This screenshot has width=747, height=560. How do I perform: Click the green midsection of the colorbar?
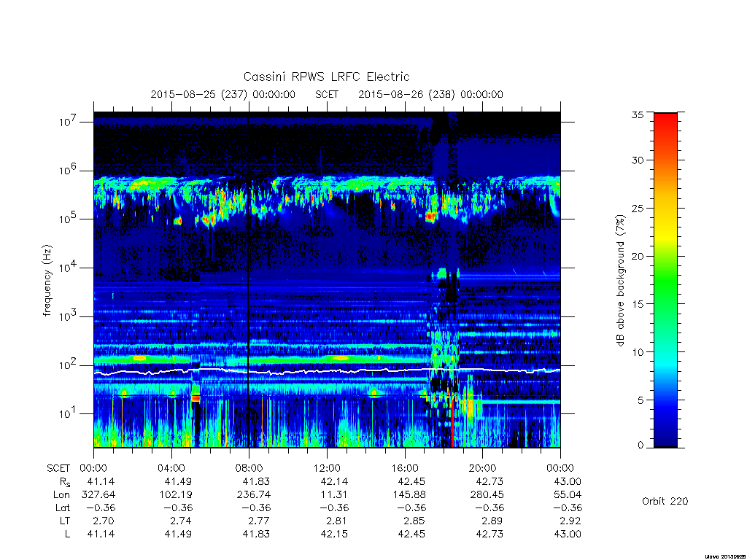665,281
